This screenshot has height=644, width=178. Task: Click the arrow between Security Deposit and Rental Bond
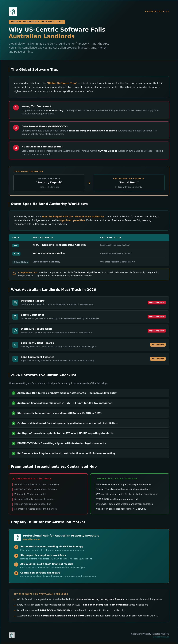coord(89,183)
